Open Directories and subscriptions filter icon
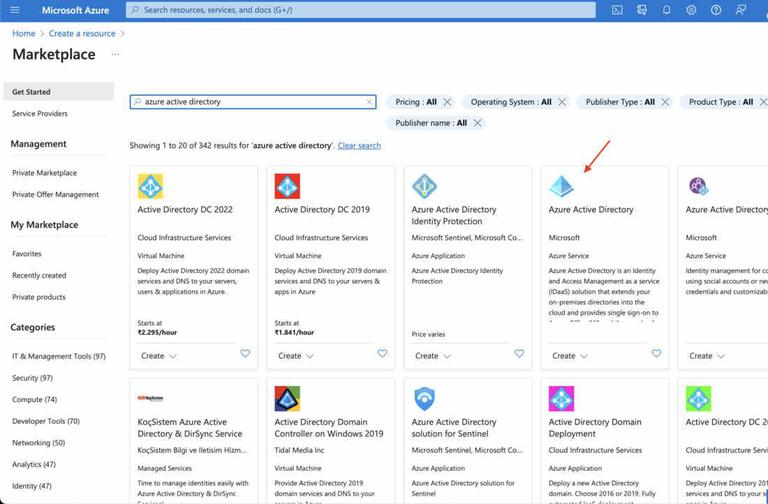 coord(642,10)
